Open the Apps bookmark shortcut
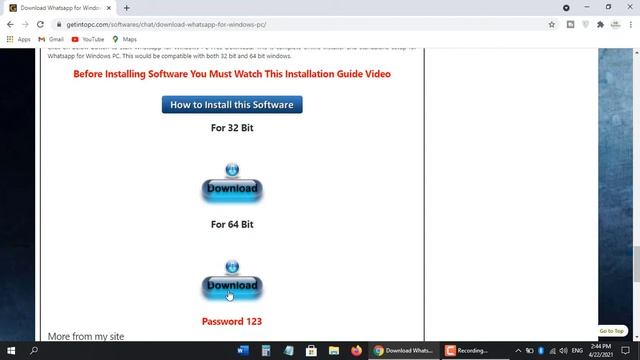The image size is (640, 360). [19, 39]
